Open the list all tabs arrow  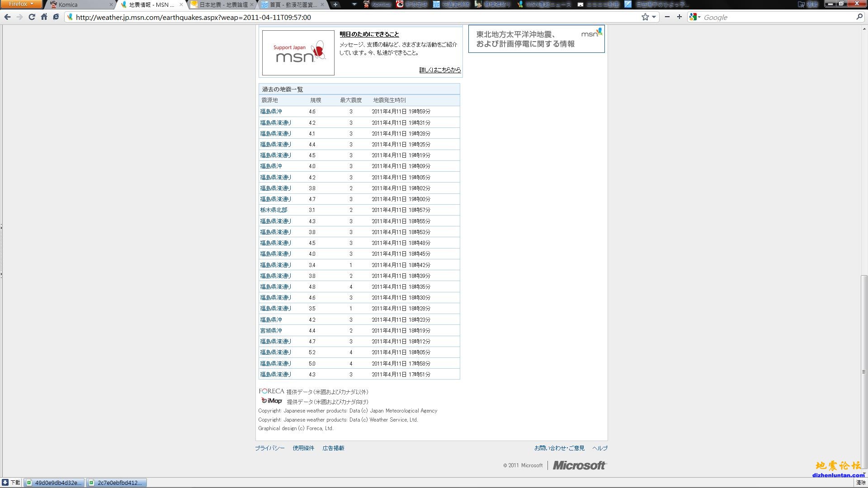(x=354, y=5)
